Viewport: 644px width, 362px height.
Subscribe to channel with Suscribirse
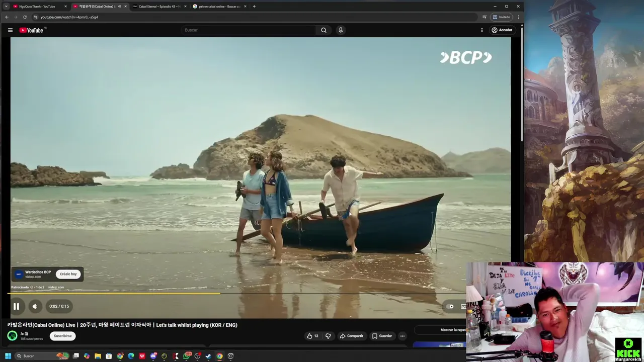tap(63, 336)
